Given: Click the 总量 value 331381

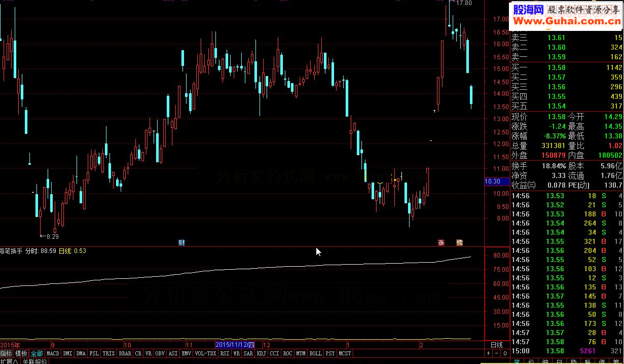Looking at the screenshot, I should [553, 146].
